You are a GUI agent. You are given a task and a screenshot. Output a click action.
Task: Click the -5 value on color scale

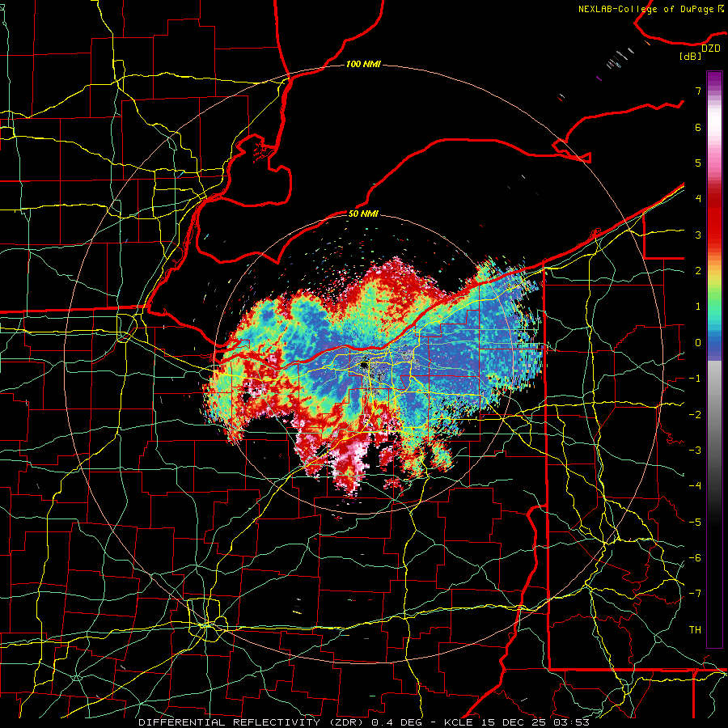695,523
